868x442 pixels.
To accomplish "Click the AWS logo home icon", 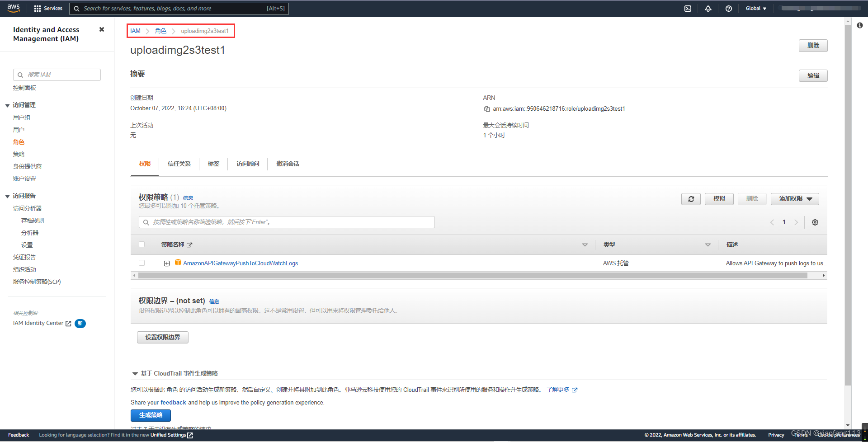I will pos(14,8).
